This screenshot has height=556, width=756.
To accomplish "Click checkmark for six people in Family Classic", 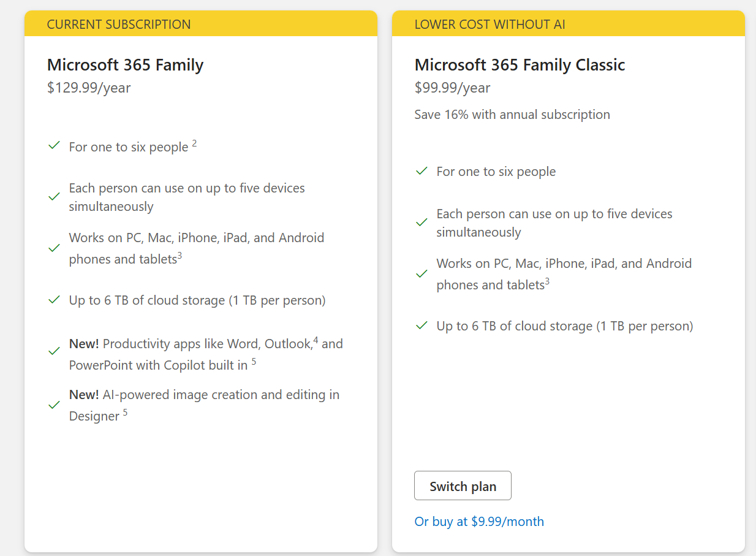I will click(x=421, y=171).
